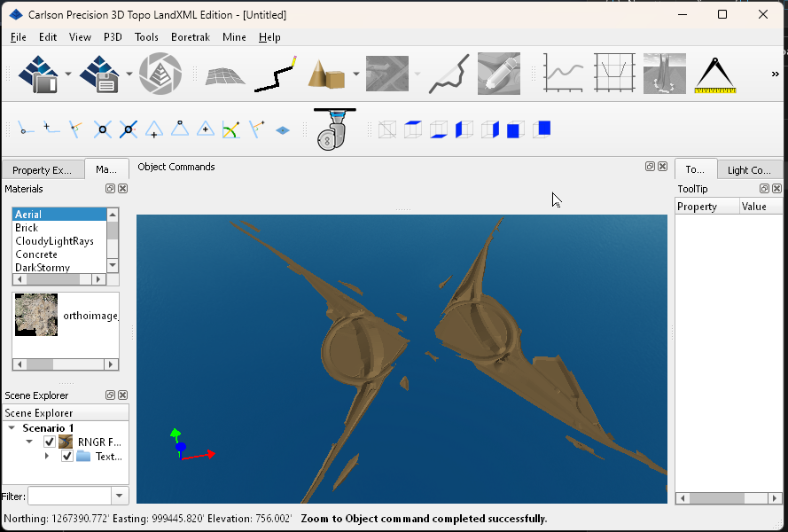The image size is (788, 532).
Task: Click the grayed aerial image overlay icon
Action: click(x=387, y=74)
